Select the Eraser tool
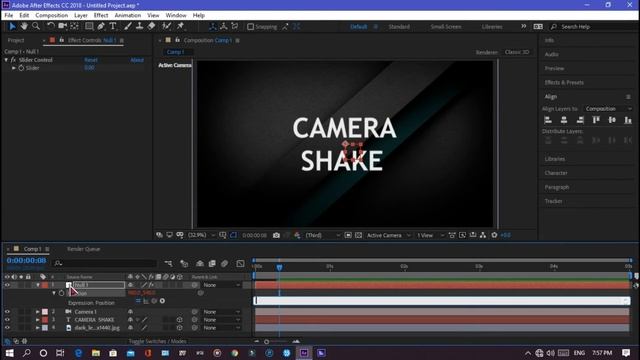 pos(151,26)
